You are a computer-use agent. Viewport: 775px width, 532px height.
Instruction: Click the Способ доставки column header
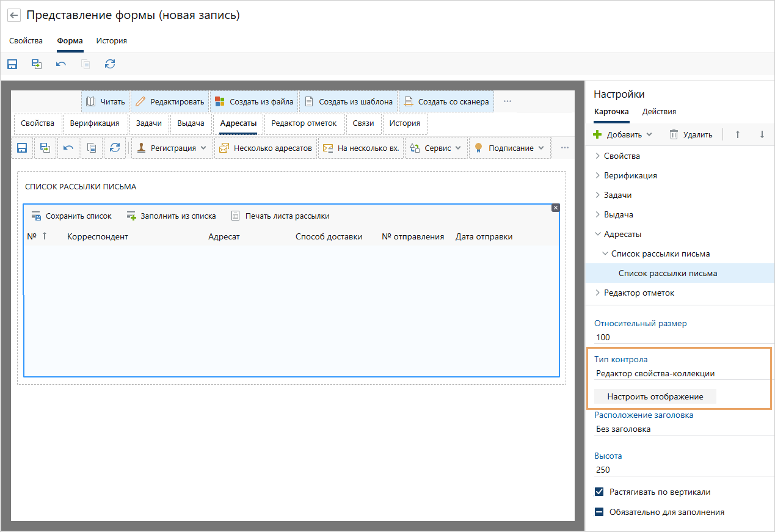(x=329, y=236)
